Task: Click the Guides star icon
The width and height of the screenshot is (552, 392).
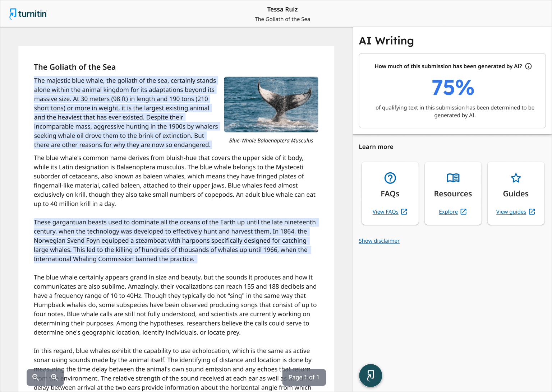Action: click(516, 178)
